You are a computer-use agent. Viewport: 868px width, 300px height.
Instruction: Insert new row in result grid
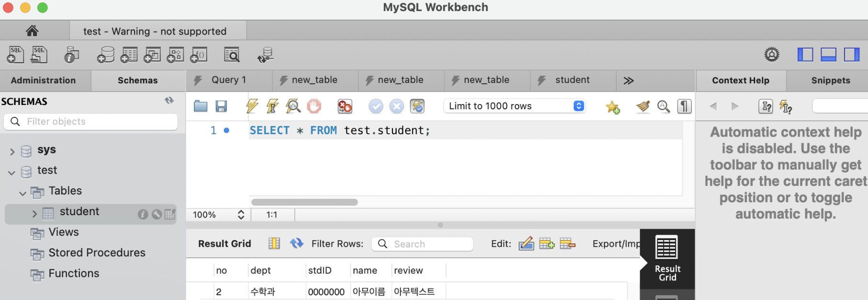pos(546,243)
